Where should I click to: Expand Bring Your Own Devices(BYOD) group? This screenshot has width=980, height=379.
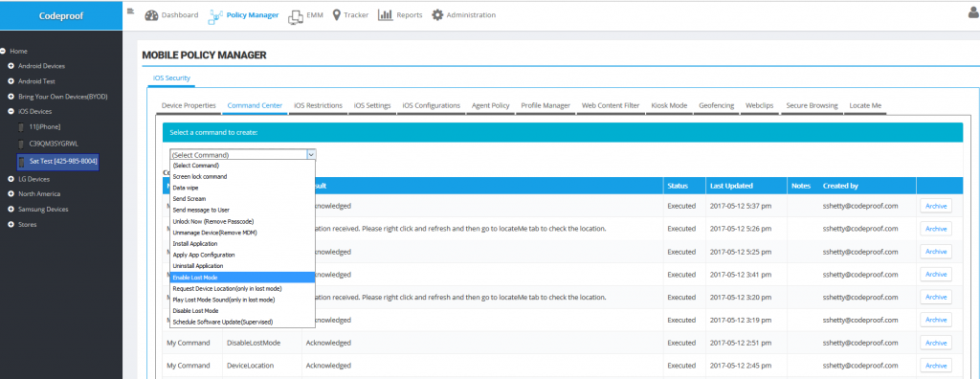[11, 97]
